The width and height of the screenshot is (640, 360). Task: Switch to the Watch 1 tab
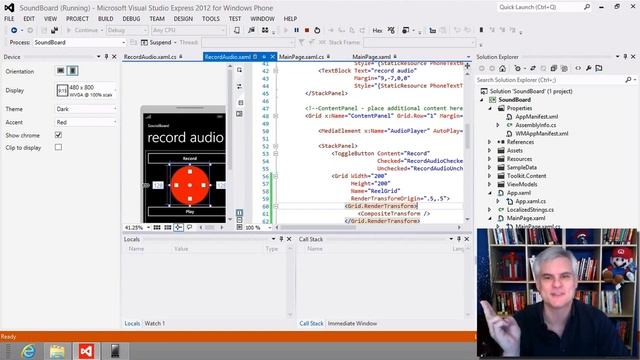pyautogui.click(x=155, y=323)
